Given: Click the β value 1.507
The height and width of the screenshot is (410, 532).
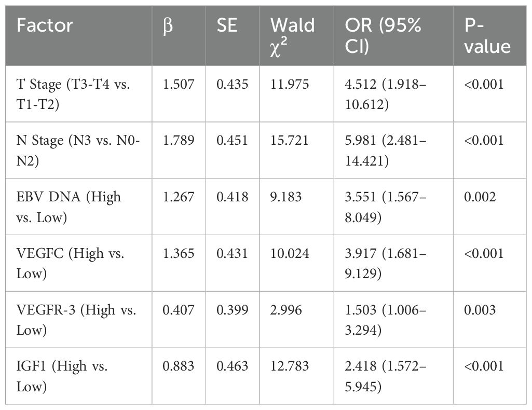Looking at the screenshot, I should pos(178,85).
